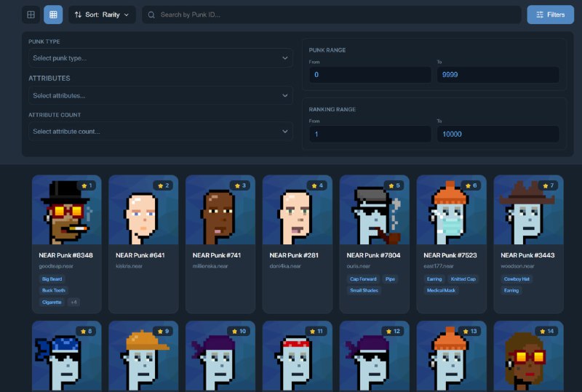The height and width of the screenshot is (392, 582).
Task: Click the search magnifier icon
Action: coord(151,15)
